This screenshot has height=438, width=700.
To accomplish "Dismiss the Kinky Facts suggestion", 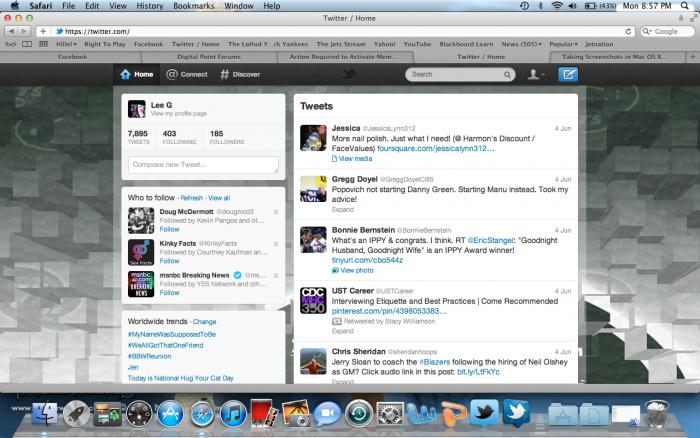I will (x=276, y=244).
